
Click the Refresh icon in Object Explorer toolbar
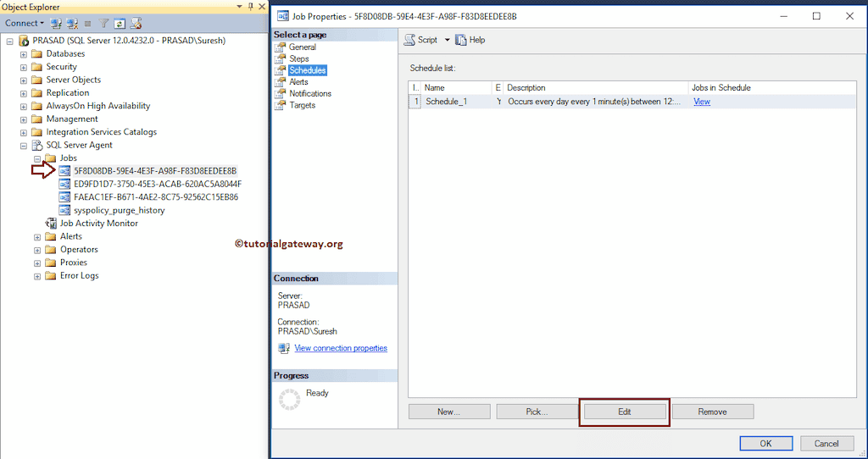(120, 23)
